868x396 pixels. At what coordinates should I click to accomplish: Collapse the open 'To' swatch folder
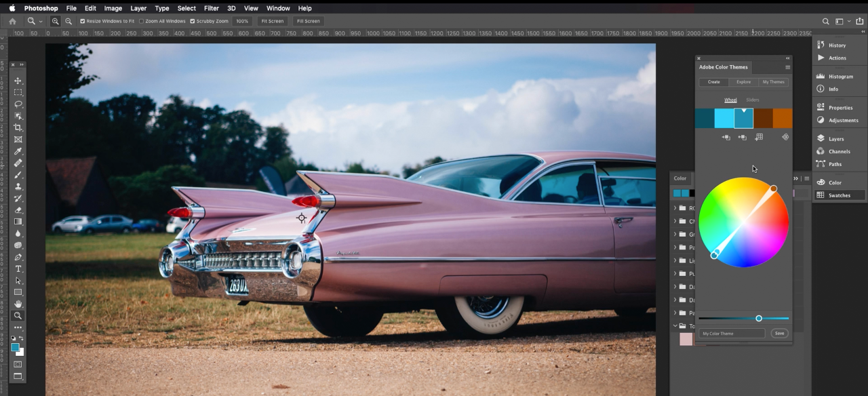point(675,326)
